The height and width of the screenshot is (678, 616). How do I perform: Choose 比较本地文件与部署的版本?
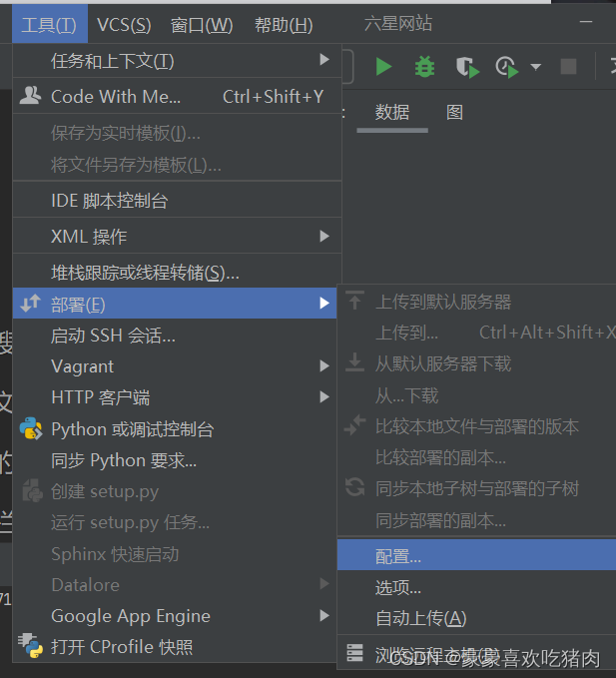coord(477,426)
